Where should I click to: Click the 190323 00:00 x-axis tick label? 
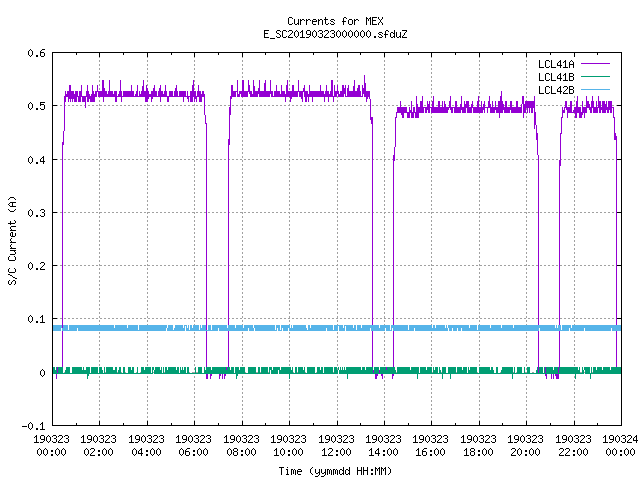[x=51, y=445]
